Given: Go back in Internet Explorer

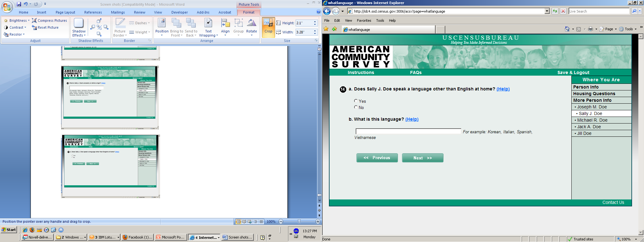Looking at the screenshot, I should (x=327, y=11).
